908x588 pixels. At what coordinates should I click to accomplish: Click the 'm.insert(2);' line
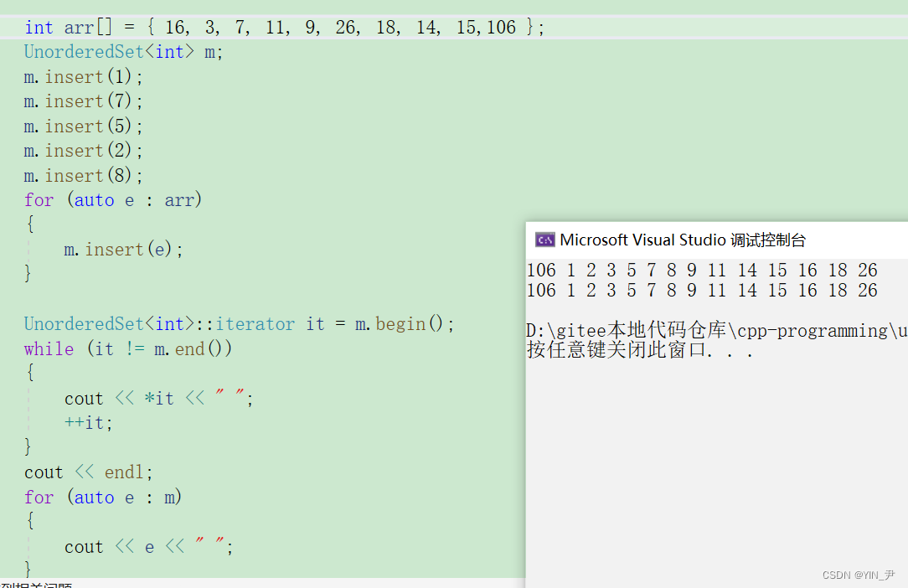(x=84, y=152)
